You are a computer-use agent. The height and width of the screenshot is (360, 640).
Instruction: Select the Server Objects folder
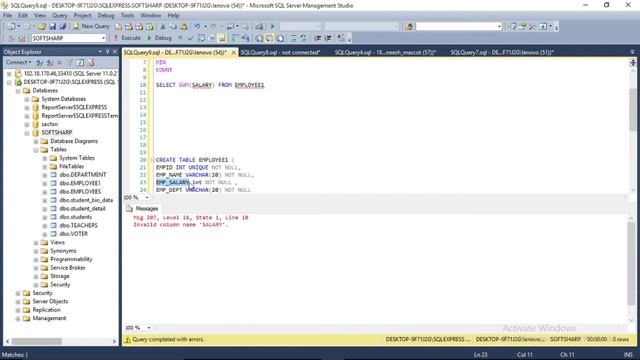(x=50, y=301)
